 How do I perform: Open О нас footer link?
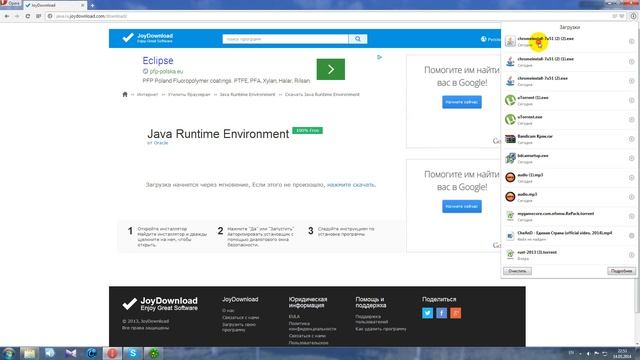point(228,311)
